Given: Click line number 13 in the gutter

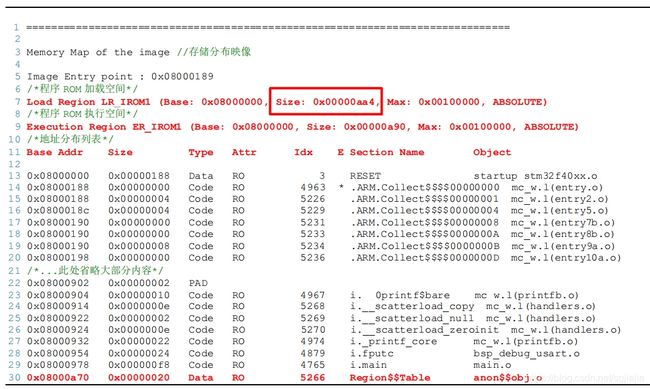Looking at the screenshot, I should [14, 176].
